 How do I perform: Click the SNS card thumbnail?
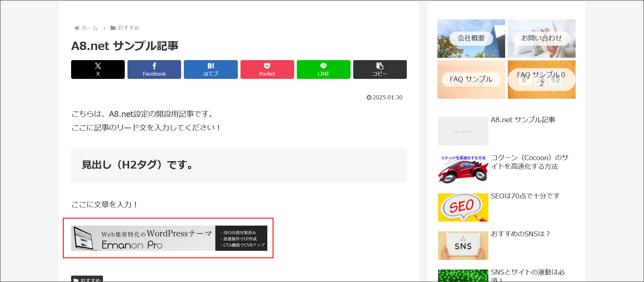click(x=463, y=245)
